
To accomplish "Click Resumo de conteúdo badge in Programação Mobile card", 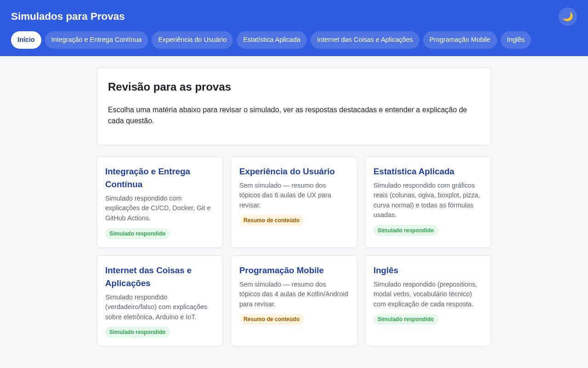I will 271,319.
